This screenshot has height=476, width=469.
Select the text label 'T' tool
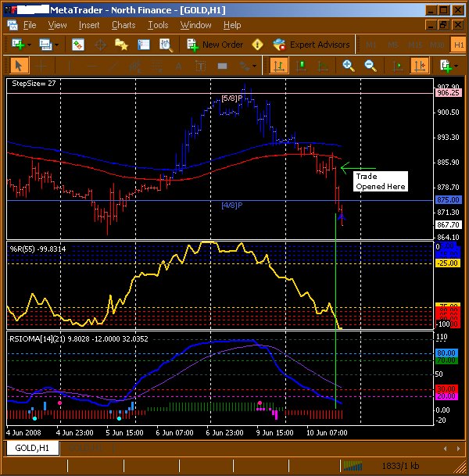coord(200,66)
